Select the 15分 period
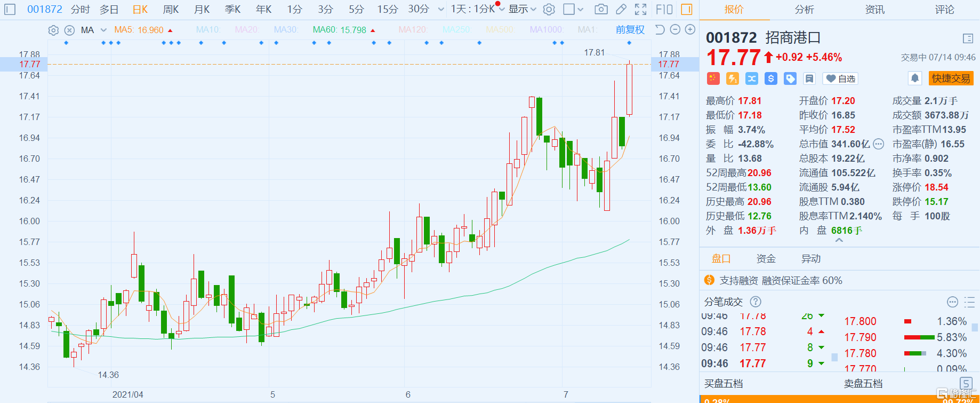 (x=388, y=9)
